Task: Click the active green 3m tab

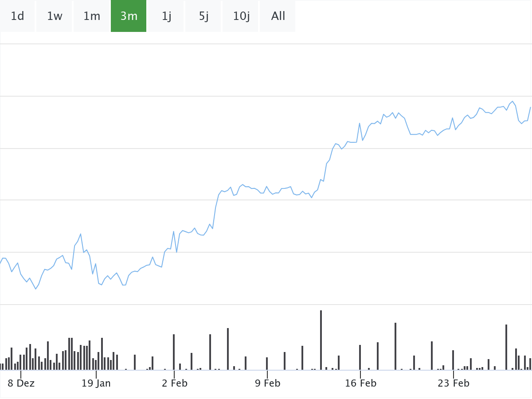Action: 129,16
